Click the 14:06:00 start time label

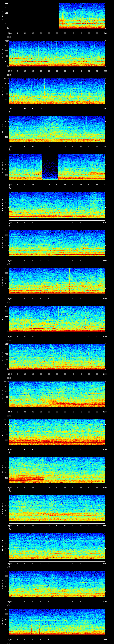9,109
